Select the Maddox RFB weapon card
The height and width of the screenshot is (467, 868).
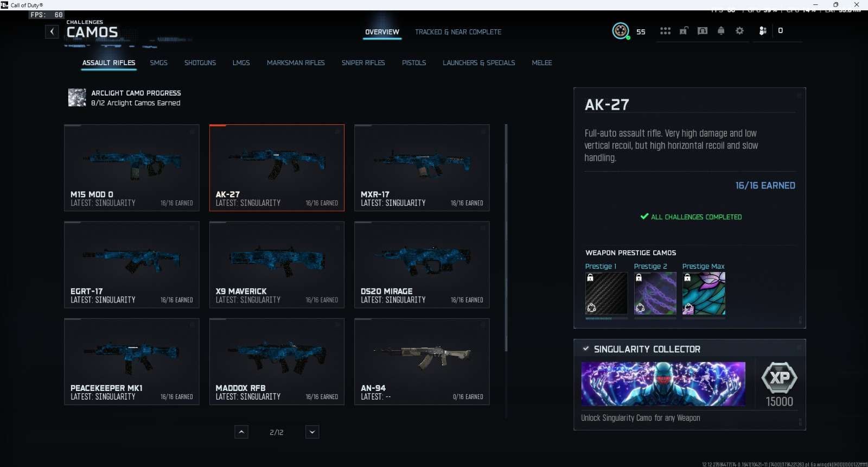[x=277, y=362]
